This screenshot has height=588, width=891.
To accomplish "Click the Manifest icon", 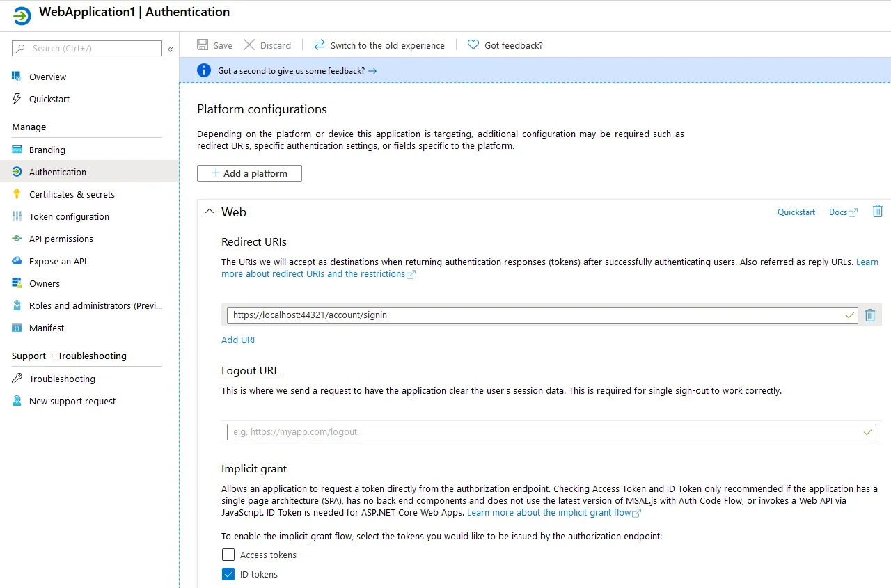I will click(x=17, y=328).
